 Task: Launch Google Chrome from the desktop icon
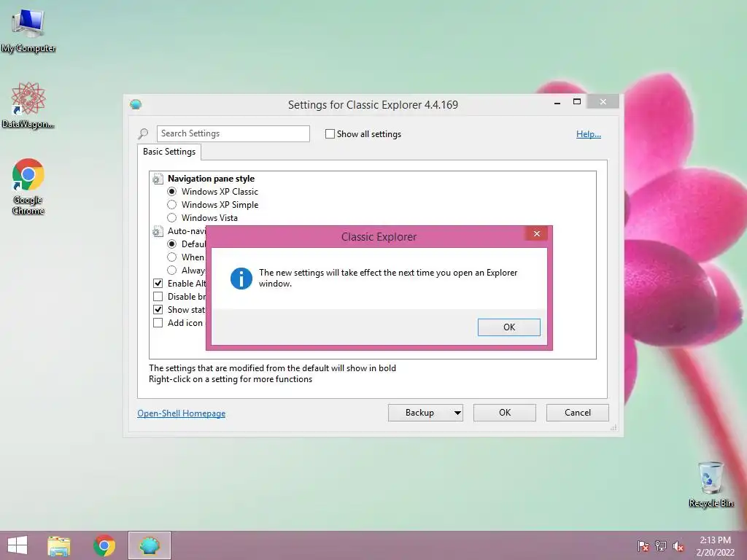28,186
